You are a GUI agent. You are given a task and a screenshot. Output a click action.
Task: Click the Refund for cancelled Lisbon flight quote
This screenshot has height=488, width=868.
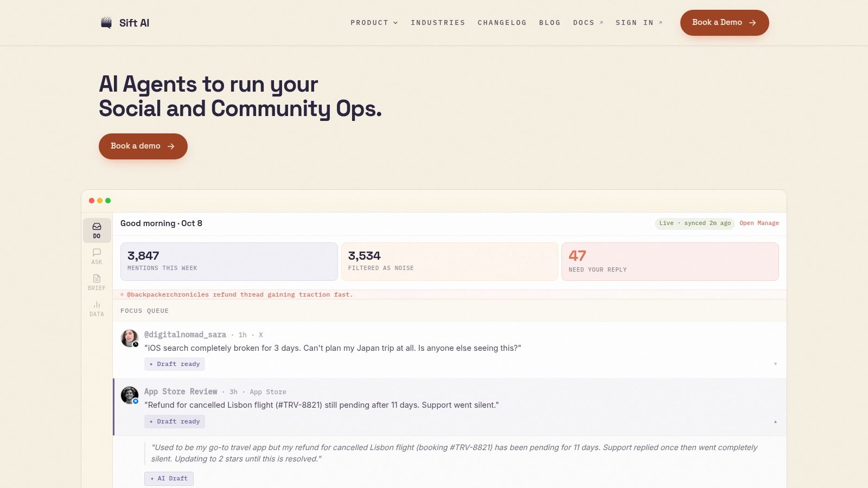coord(322,405)
